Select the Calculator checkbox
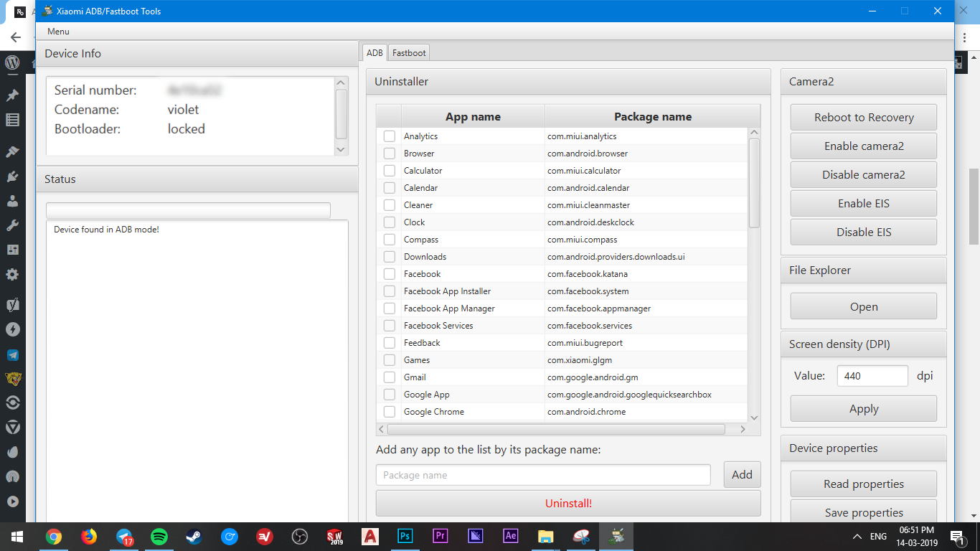 pyautogui.click(x=389, y=171)
